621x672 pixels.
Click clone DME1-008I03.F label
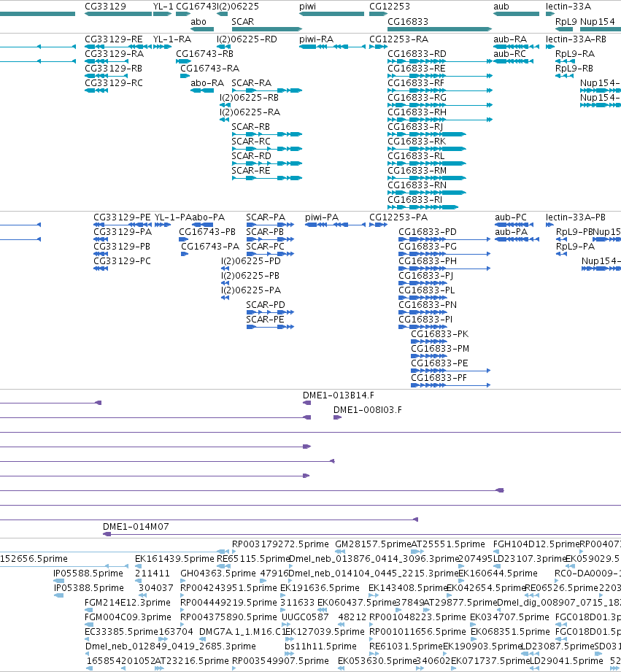(x=368, y=410)
